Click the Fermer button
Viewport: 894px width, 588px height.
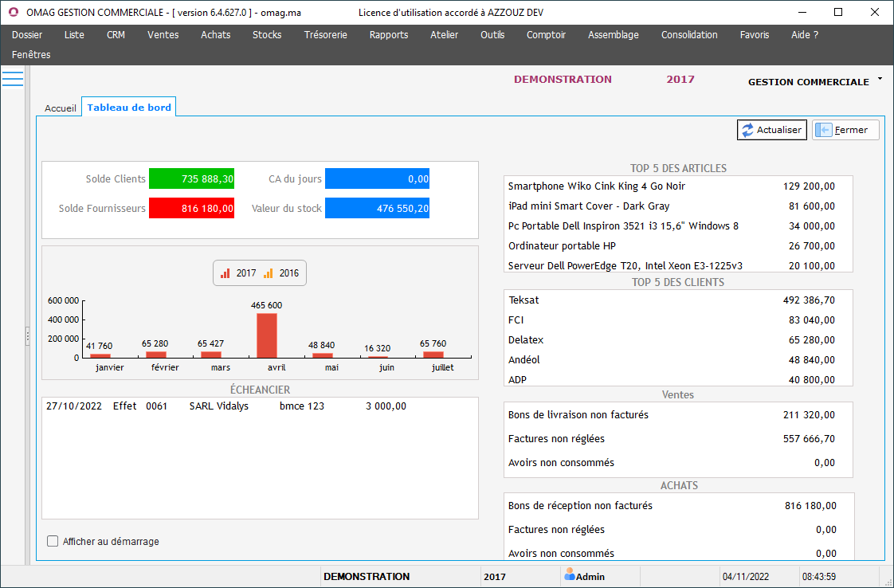pyautogui.click(x=845, y=130)
